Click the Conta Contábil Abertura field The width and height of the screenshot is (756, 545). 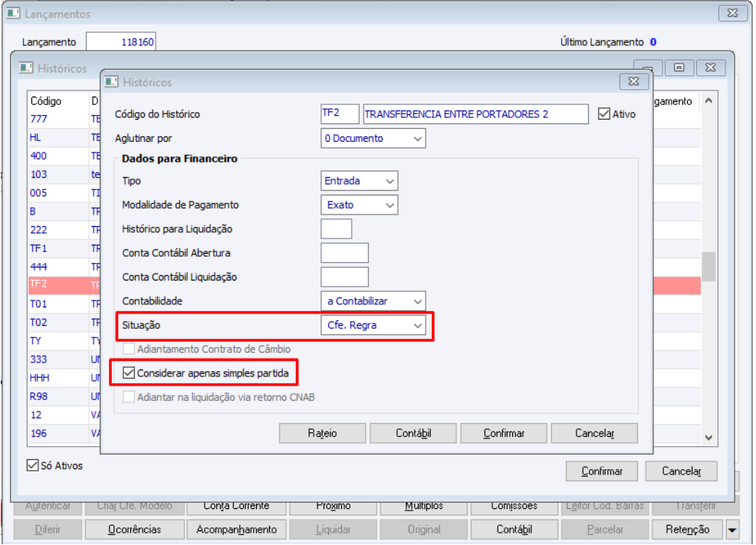(344, 253)
